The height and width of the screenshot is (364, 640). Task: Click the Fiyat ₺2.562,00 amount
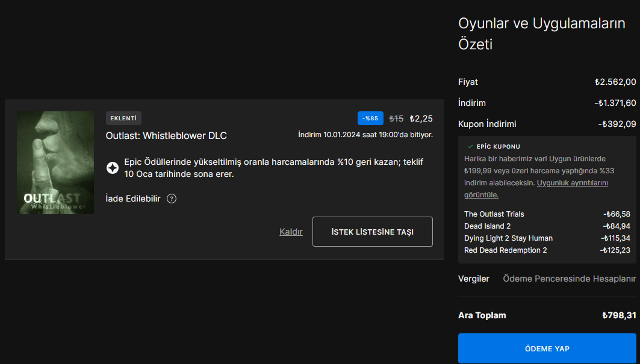pos(615,82)
